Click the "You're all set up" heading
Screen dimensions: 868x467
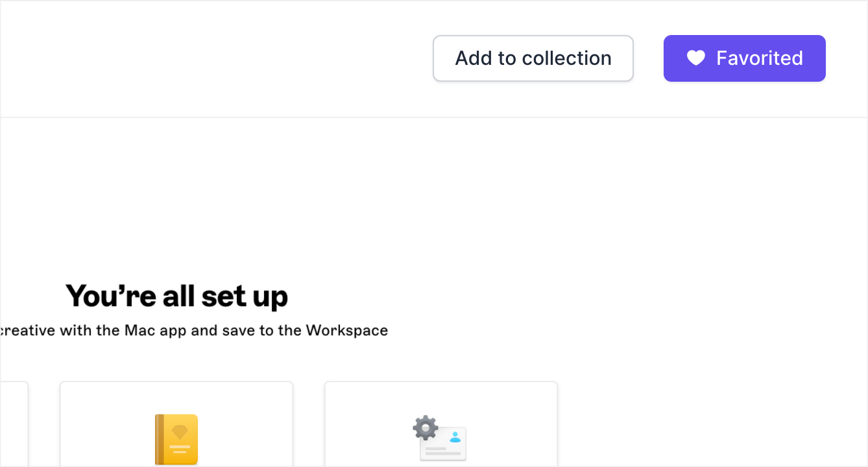176,296
